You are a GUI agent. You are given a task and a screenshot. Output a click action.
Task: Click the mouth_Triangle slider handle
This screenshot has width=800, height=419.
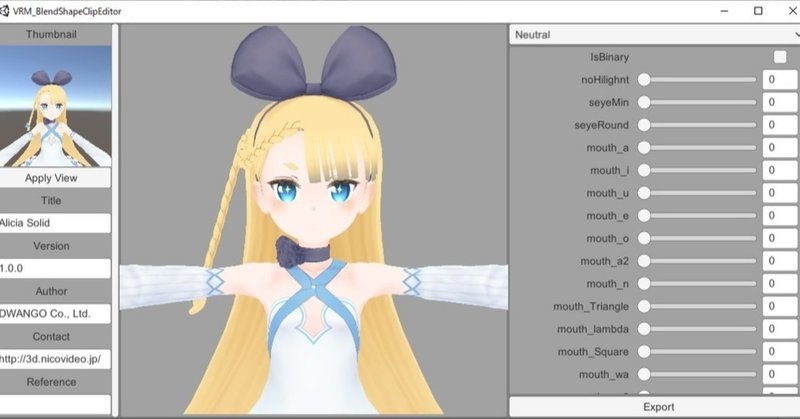(x=644, y=306)
